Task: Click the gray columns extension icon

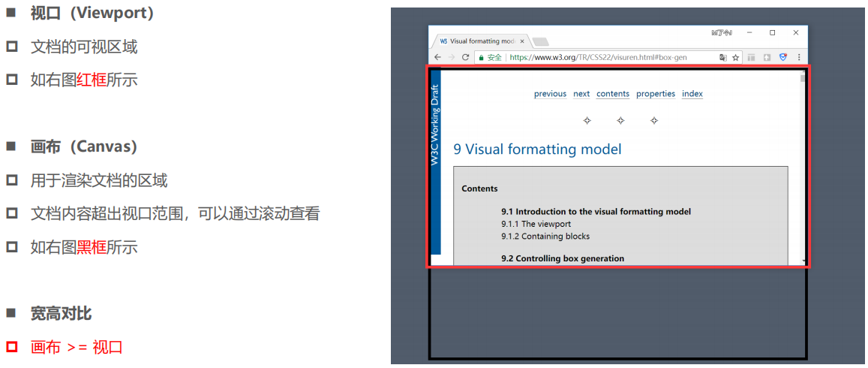Action: tap(752, 57)
